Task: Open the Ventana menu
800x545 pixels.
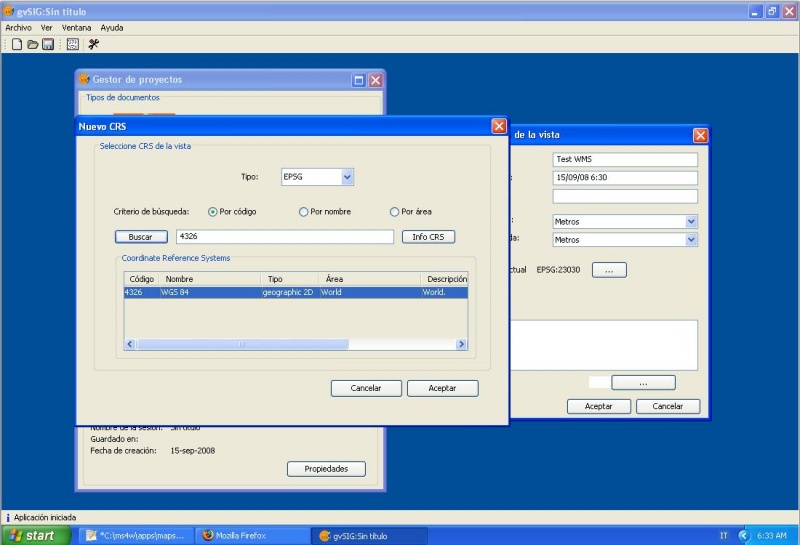Action: pos(77,28)
